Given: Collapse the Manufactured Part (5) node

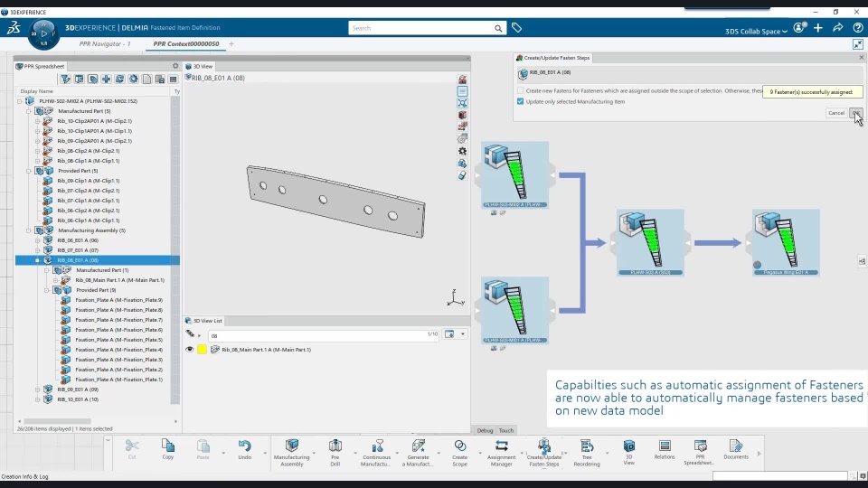Looking at the screenshot, I should click(28, 111).
